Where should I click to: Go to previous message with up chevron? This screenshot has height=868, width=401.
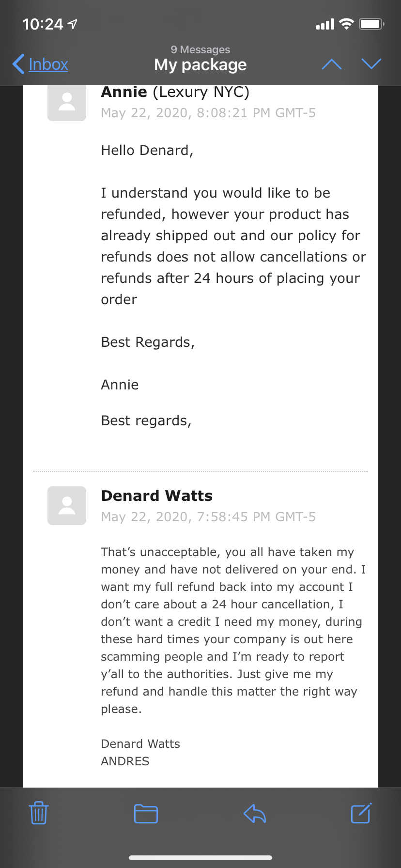click(x=332, y=64)
